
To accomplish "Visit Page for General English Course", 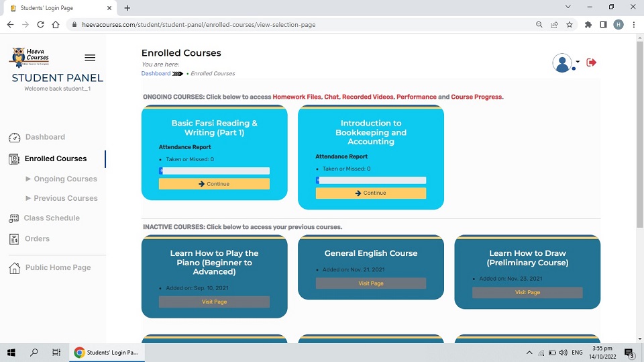I will point(371,283).
